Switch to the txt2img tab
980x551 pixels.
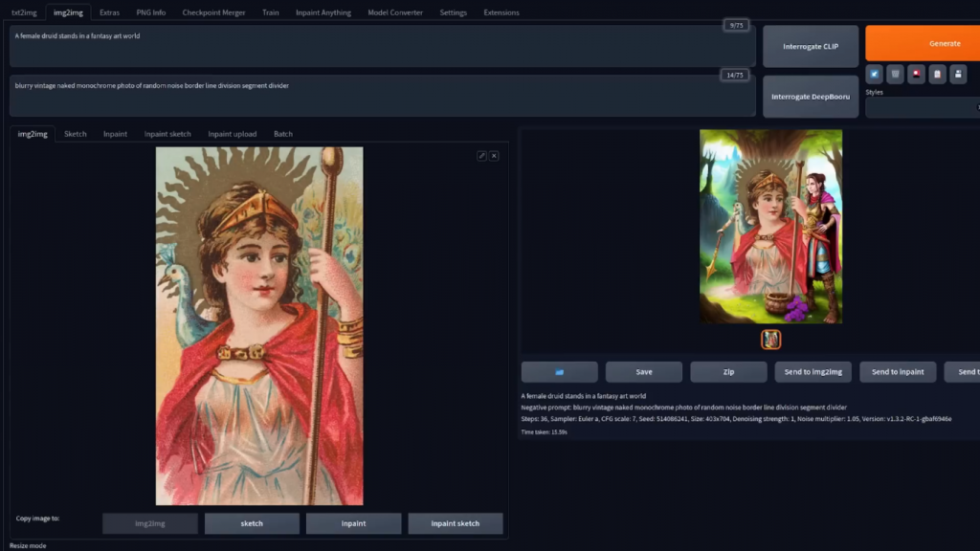24,12
